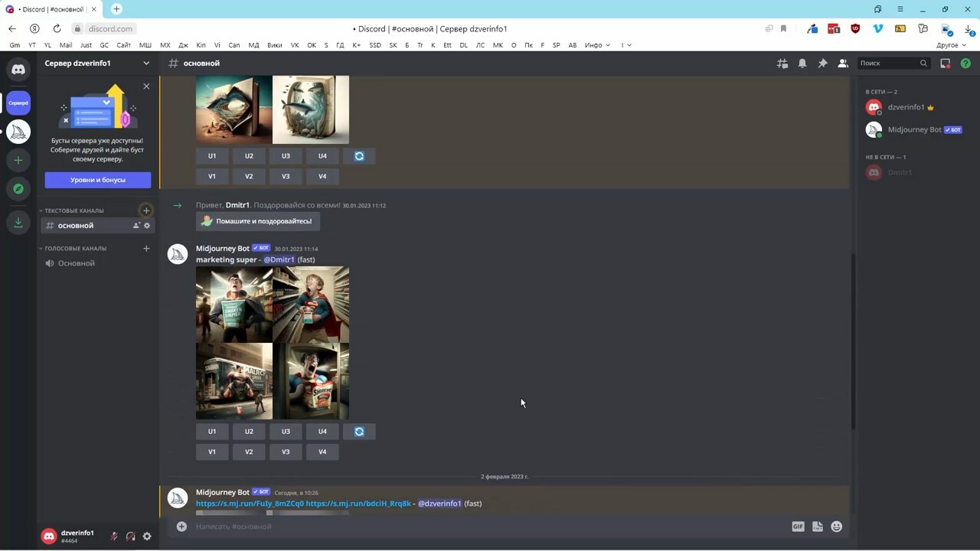
Task: Click the @dzverinfo1 mention
Action: pos(439,504)
